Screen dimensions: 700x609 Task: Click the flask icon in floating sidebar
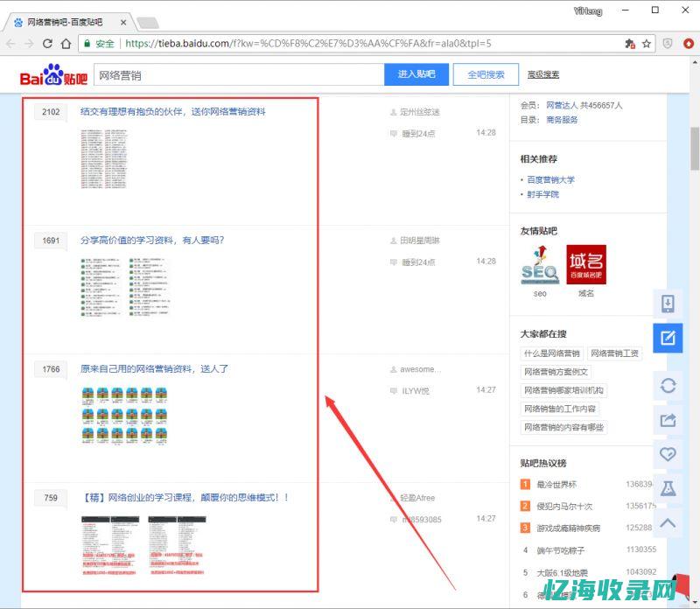click(x=668, y=489)
